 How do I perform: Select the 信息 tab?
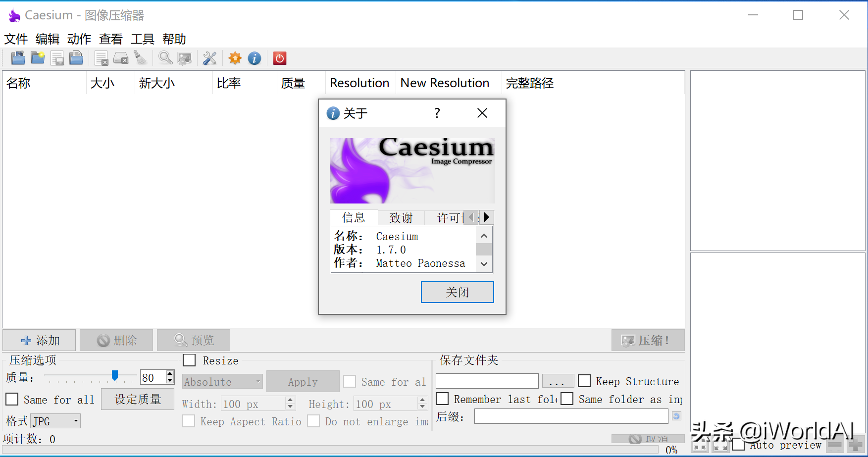point(354,217)
